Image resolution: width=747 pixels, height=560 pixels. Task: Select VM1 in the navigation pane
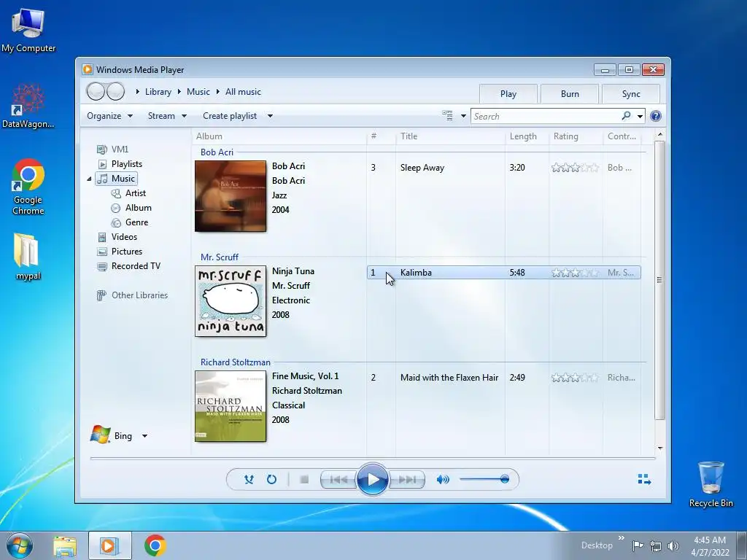120,149
